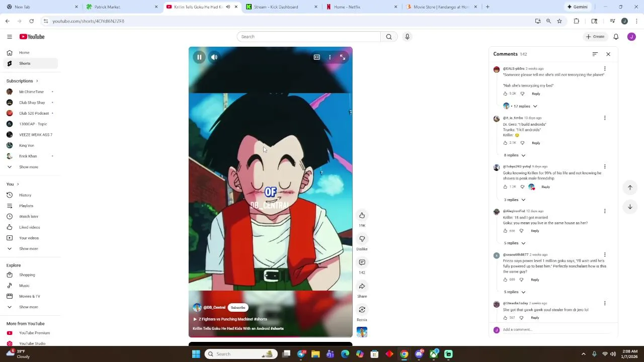
Task: Open Playlists in sidebar
Action: (30, 206)
